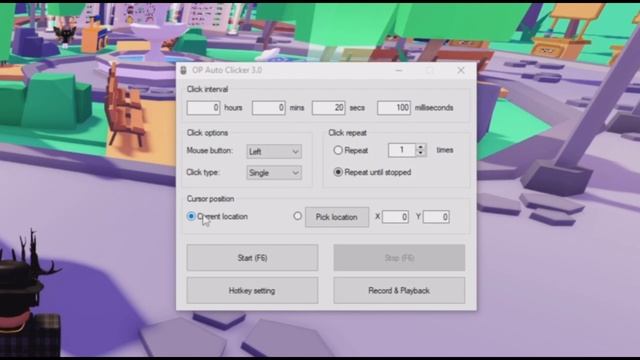Click the Click interval group label
This screenshot has width=640, height=360.
coord(207,89)
